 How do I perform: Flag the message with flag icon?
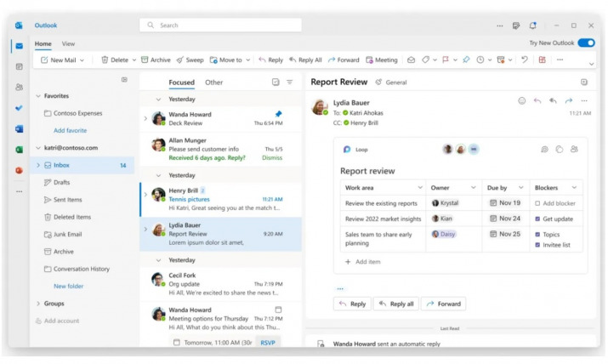click(x=446, y=60)
